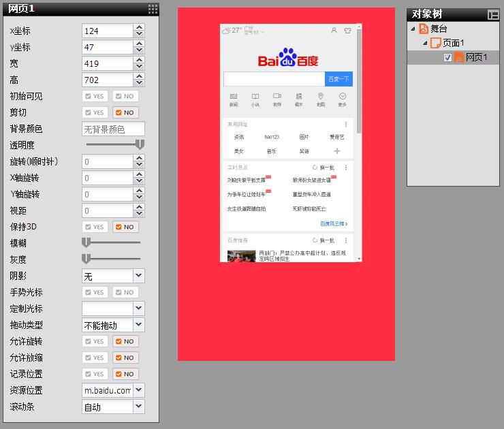Click the 背景颜色 color field
This screenshot has height=429, width=504.
click(x=113, y=129)
